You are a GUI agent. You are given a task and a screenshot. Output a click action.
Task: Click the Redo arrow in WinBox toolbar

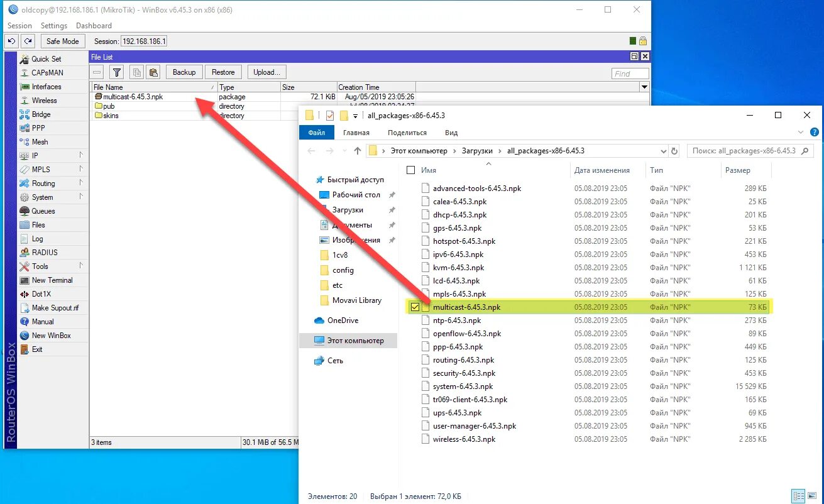(28, 41)
